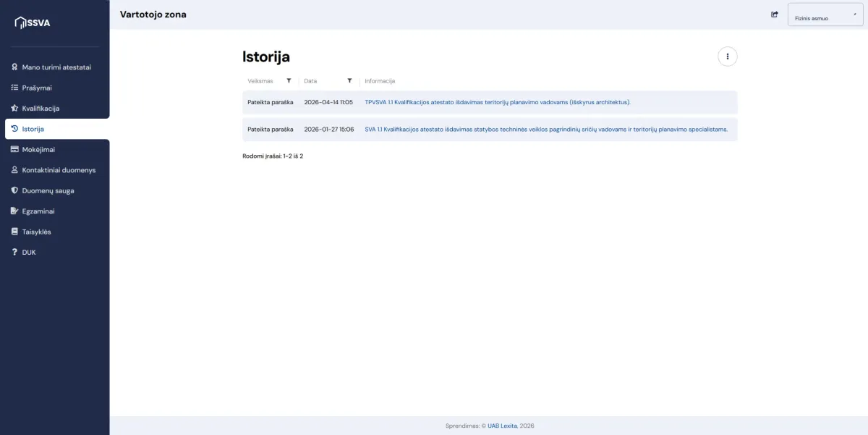Click the SSVA logo
Screen dimensions: 868x435
coord(33,22)
